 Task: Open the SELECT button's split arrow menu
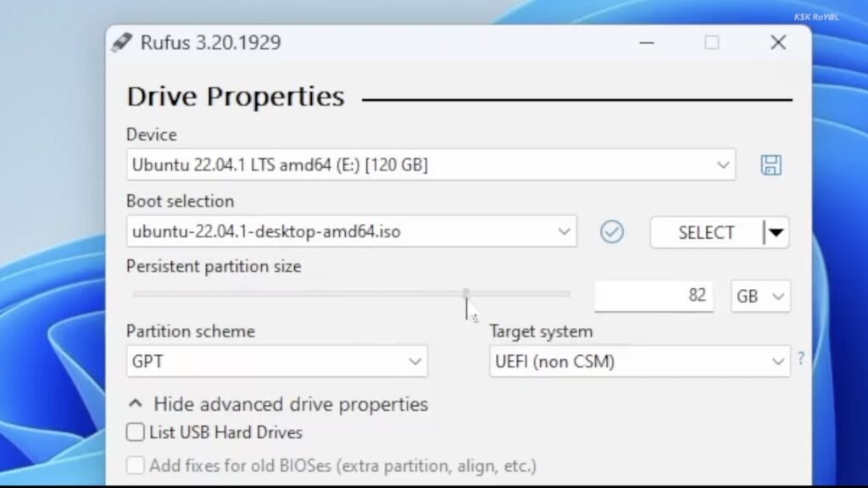775,233
